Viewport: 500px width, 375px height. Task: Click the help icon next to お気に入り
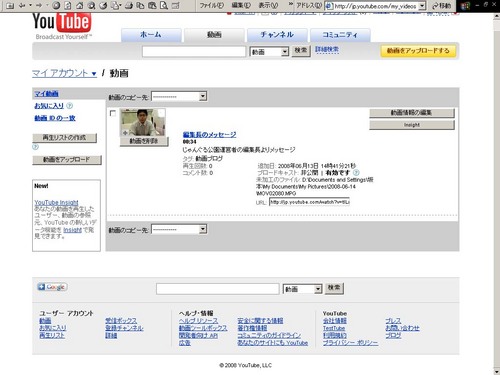(69, 106)
